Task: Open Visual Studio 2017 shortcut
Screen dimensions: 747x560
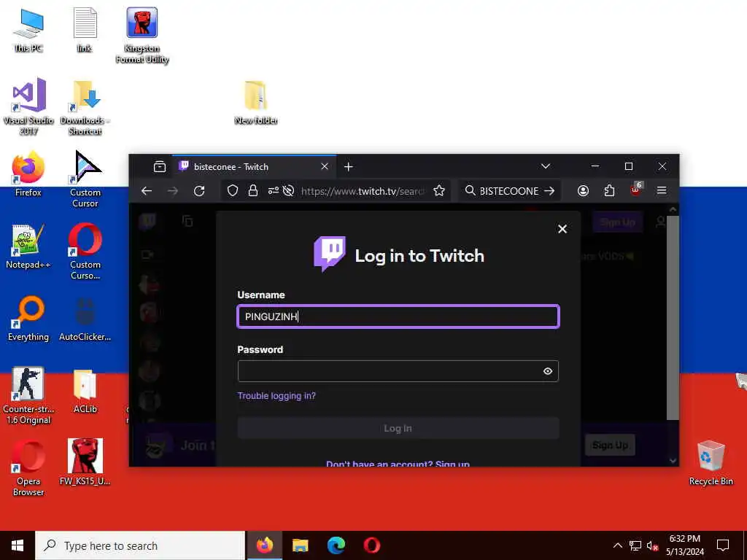Action: tap(28, 106)
